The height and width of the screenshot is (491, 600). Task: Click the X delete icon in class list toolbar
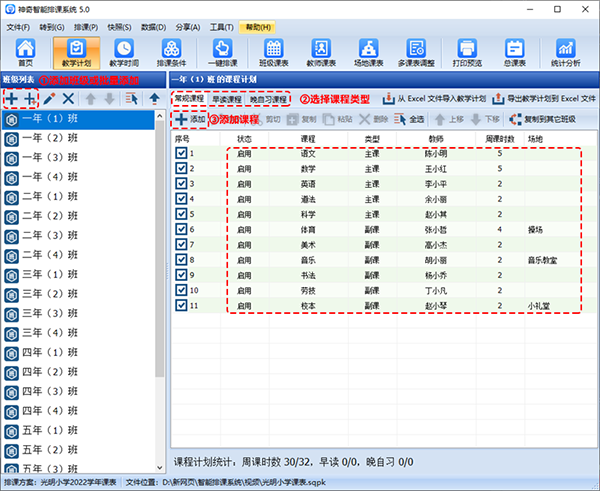[68, 98]
